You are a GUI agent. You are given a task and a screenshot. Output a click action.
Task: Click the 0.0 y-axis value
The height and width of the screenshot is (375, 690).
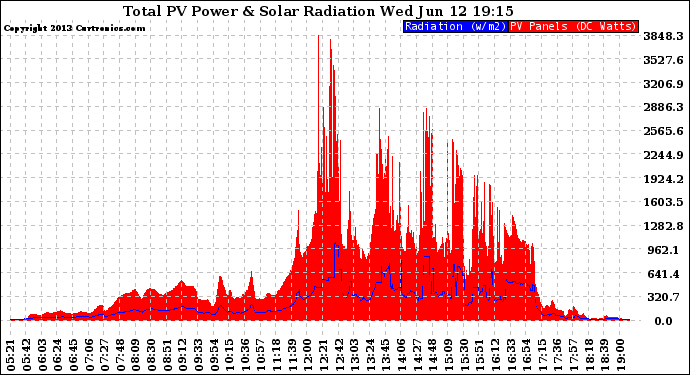[x=663, y=321]
